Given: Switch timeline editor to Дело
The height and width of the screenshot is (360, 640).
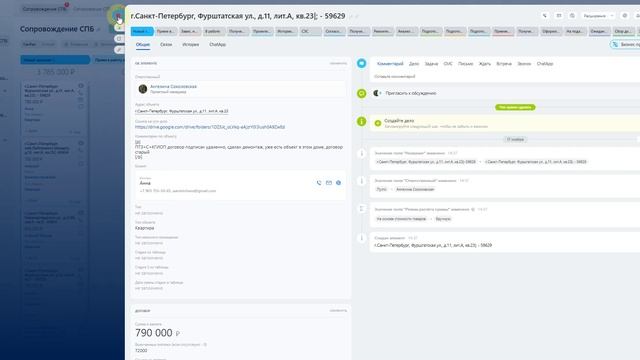Looking at the screenshot, I should click(x=414, y=64).
